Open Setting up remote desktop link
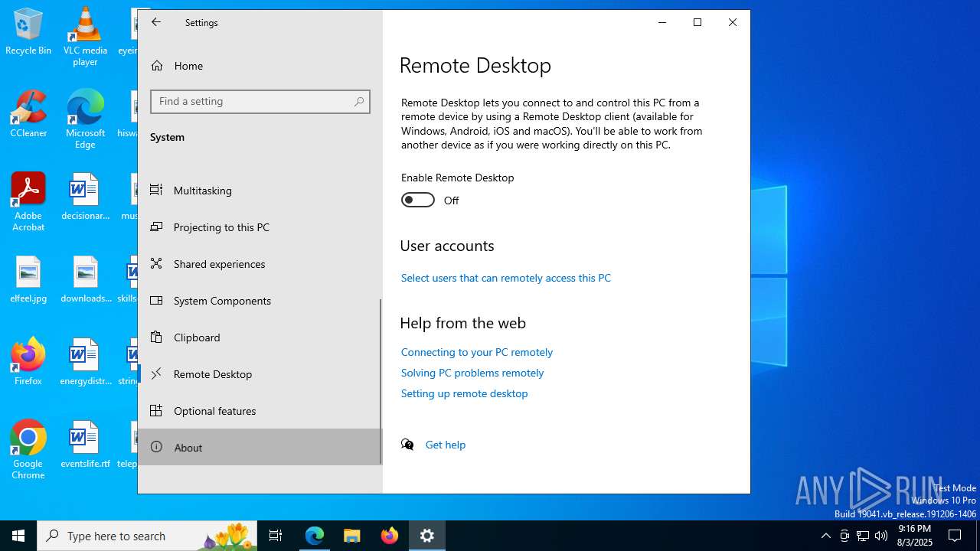The width and height of the screenshot is (980, 551). coord(465,393)
